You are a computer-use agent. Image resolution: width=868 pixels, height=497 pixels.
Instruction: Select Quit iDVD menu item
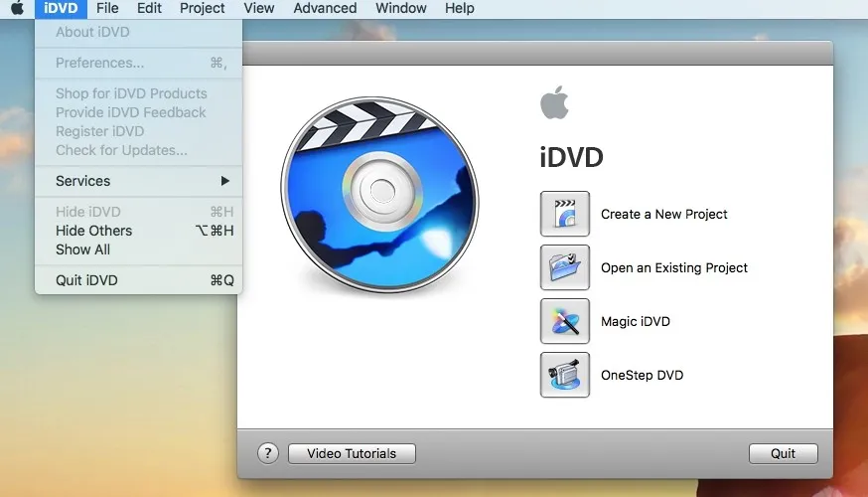[x=138, y=280]
